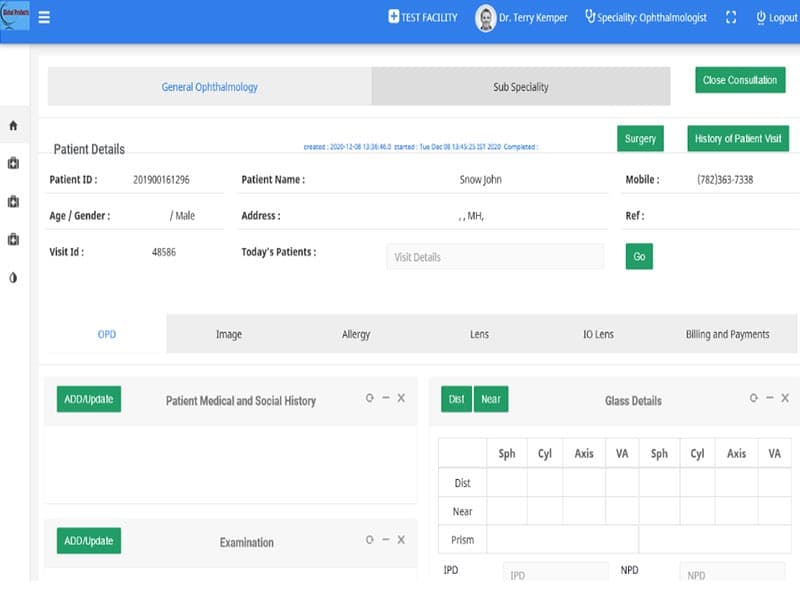Image resolution: width=800 pixels, height=600 pixels.
Task: Click the Logout power icon
Action: (761, 18)
